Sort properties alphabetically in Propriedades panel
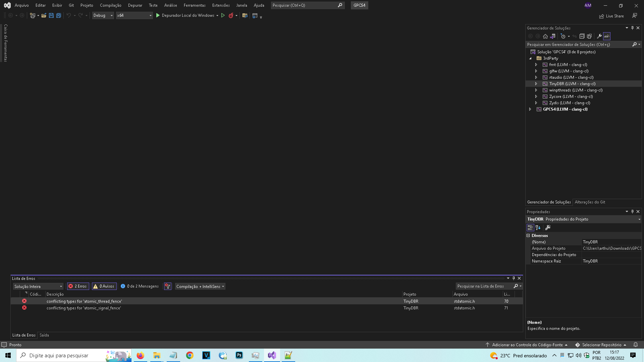Screen dimensions: 644x362 tap(538, 228)
